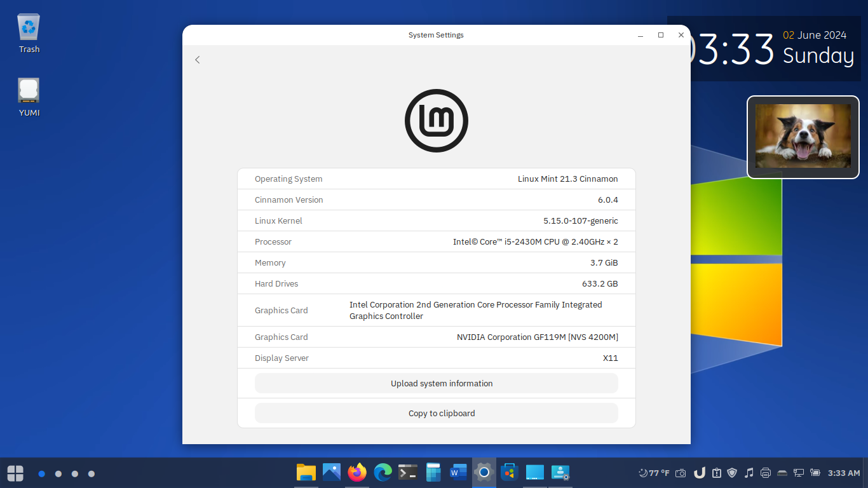This screenshot has width=868, height=488.
Task: Click the screenshot camera tray icon
Action: point(681,473)
